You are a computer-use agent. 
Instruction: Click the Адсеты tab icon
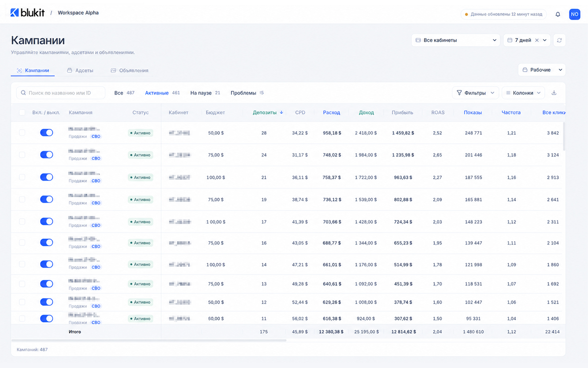[x=70, y=70]
